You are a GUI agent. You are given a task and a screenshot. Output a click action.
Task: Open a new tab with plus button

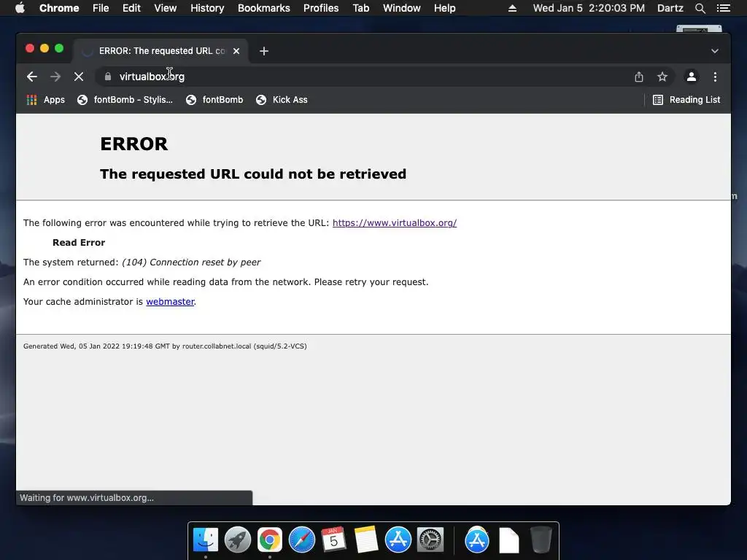point(264,51)
